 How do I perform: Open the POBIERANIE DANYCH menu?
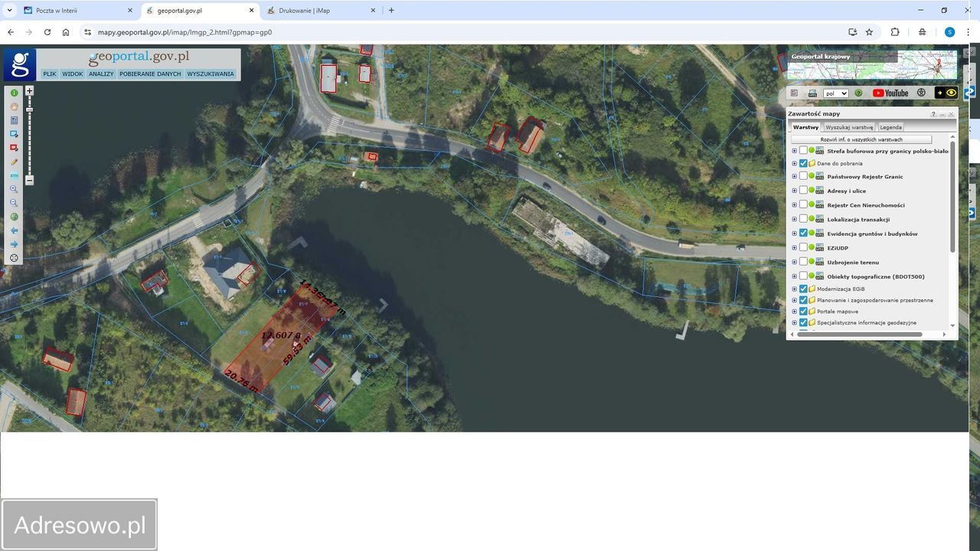[150, 74]
